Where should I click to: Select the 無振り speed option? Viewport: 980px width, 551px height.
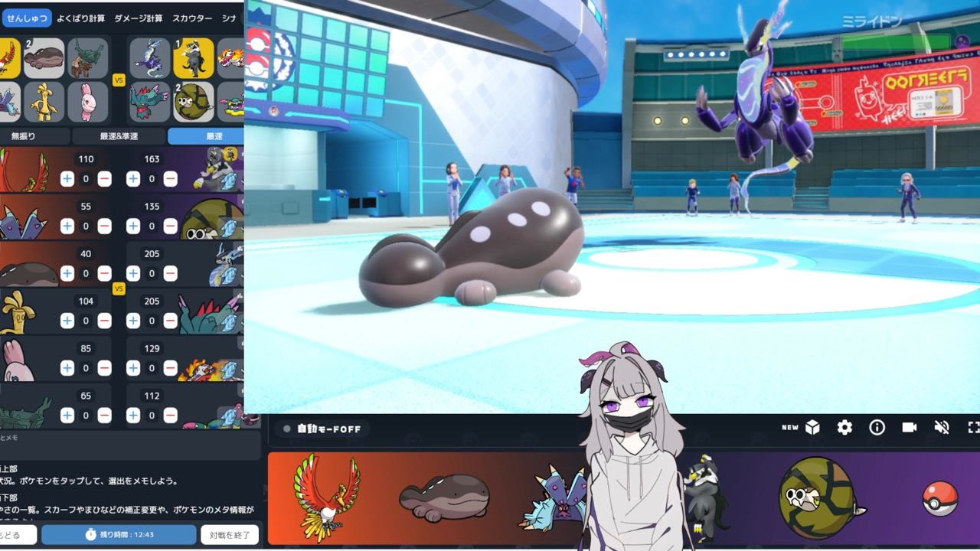[34, 136]
